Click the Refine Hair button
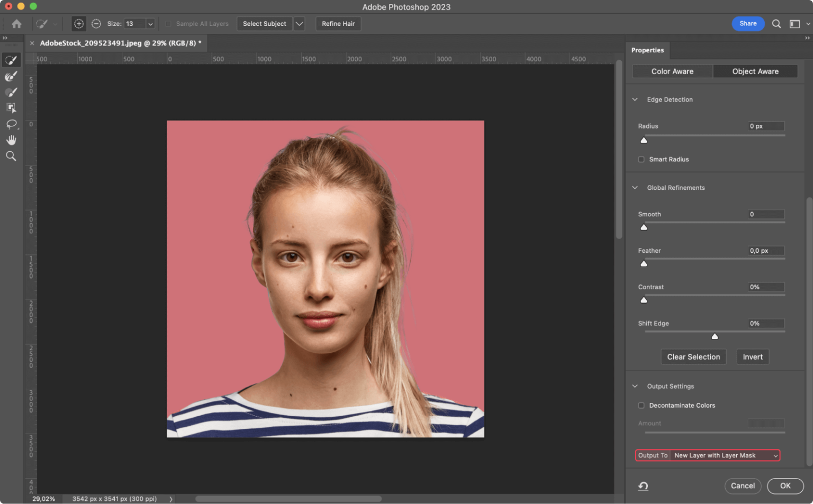The image size is (813, 504). [338, 24]
